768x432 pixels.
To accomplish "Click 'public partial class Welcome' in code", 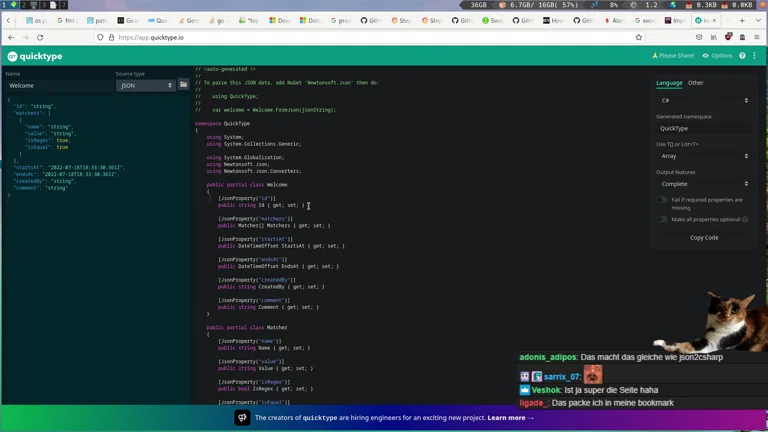I will pos(247,185).
